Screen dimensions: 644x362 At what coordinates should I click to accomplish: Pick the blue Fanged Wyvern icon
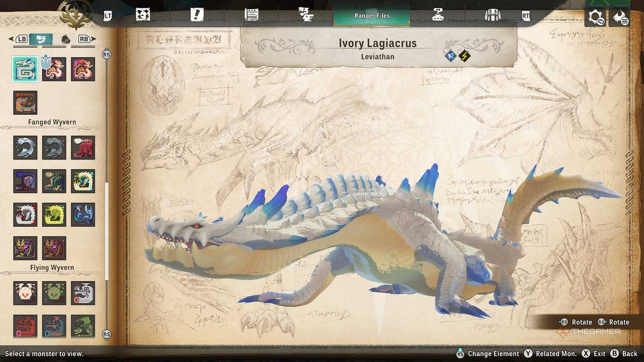click(x=83, y=215)
